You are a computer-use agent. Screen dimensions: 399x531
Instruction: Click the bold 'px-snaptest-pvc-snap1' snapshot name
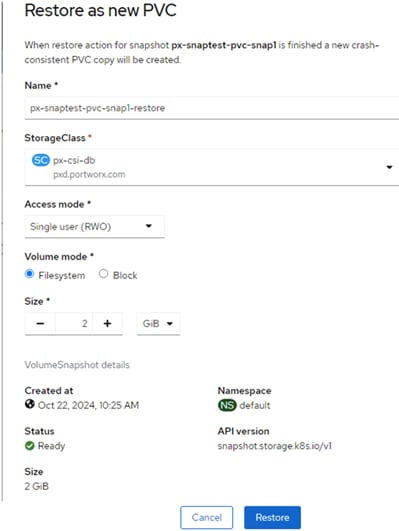(x=224, y=45)
